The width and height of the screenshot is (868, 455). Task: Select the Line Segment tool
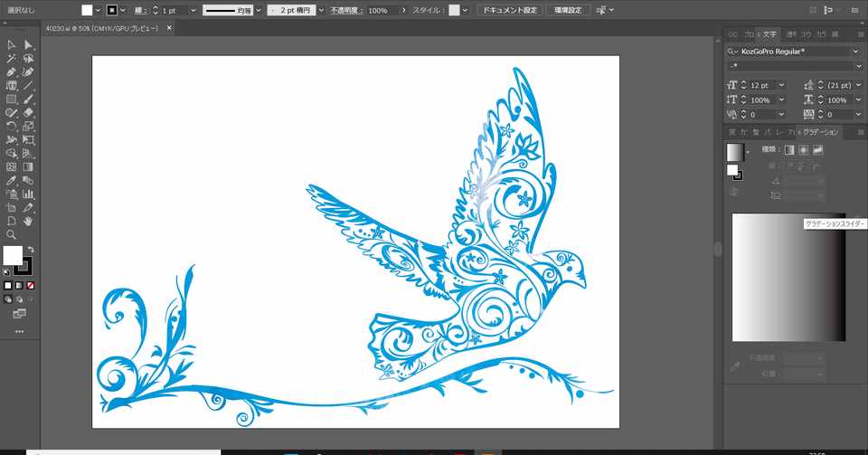click(28, 86)
